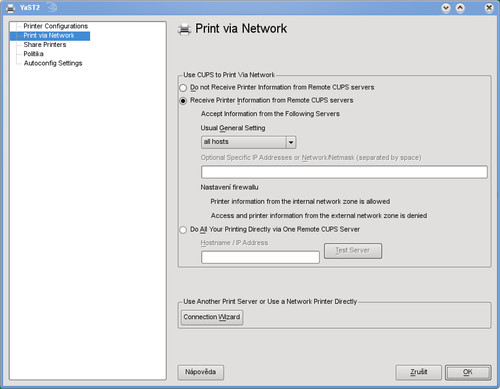Click text about external network zone is denied
Viewport: 500px width, 389px height.
point(319,216)
